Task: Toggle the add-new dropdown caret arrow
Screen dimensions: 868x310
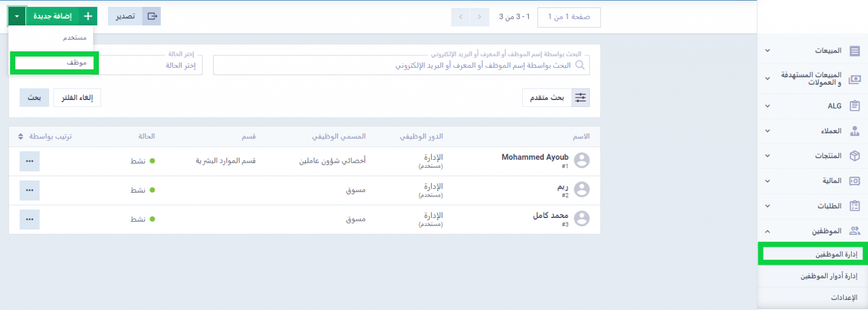Action: pos(17,16)
